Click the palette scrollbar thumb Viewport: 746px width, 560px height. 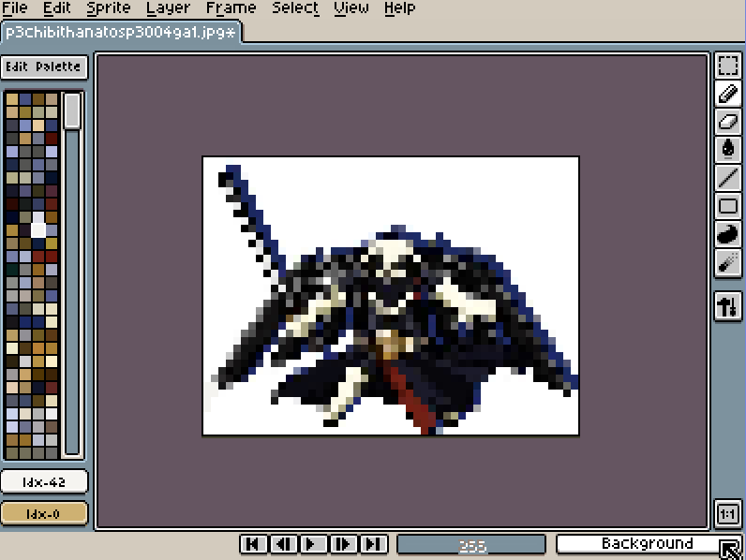point(72,111)
